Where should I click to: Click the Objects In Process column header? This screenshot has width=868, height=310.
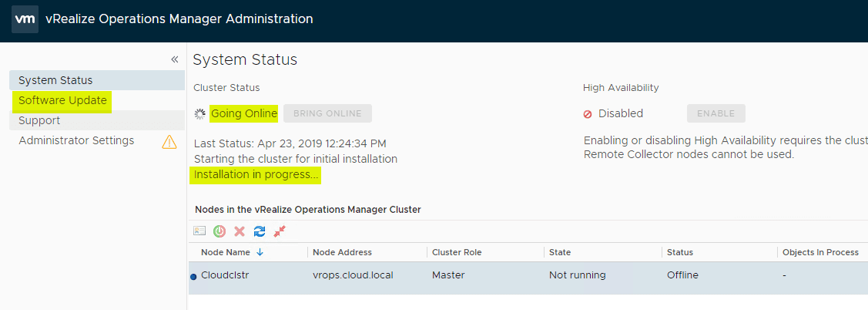tap(819, 252)
